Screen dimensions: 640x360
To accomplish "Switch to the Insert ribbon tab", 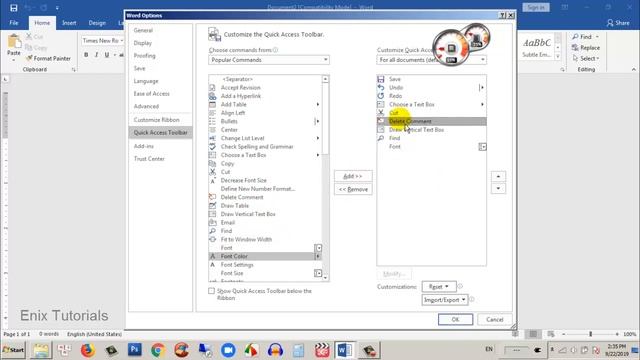I will 69,23.
